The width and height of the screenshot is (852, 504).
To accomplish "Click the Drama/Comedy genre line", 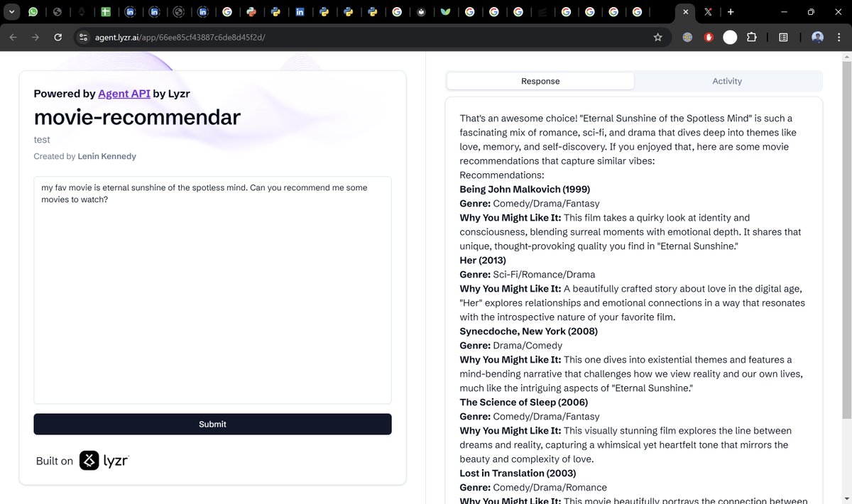I will [x=510, y=346].
